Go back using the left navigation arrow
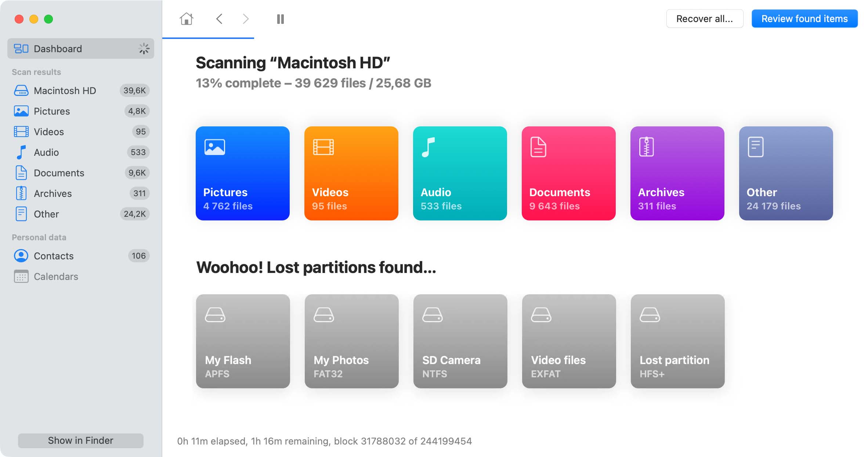The width and height of the screenshot is (868, 457). [x=219, y=19]
